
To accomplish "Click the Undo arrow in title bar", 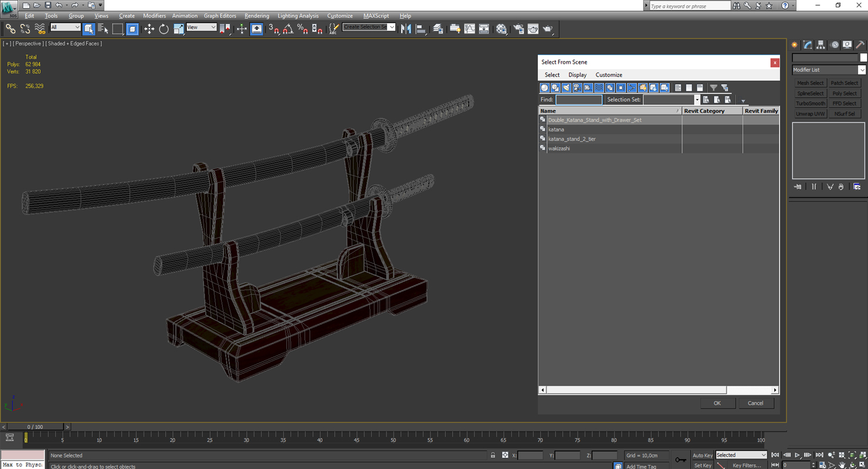I will (59, 5).
